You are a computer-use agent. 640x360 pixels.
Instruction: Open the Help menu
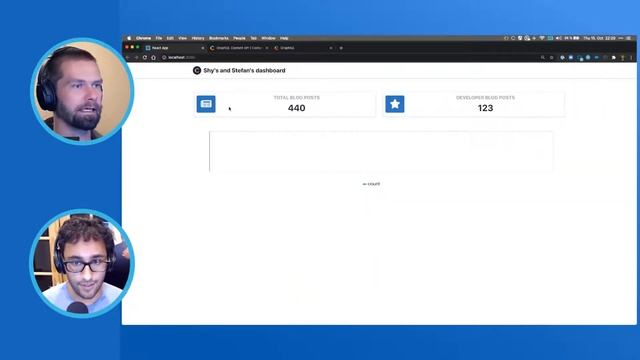point(284,38)
